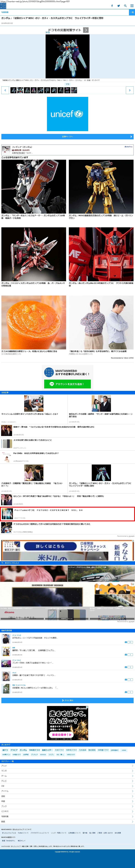Click the 一覧 list button in header
This screenshot has width=135, height=868.
[x=132, y=12]
